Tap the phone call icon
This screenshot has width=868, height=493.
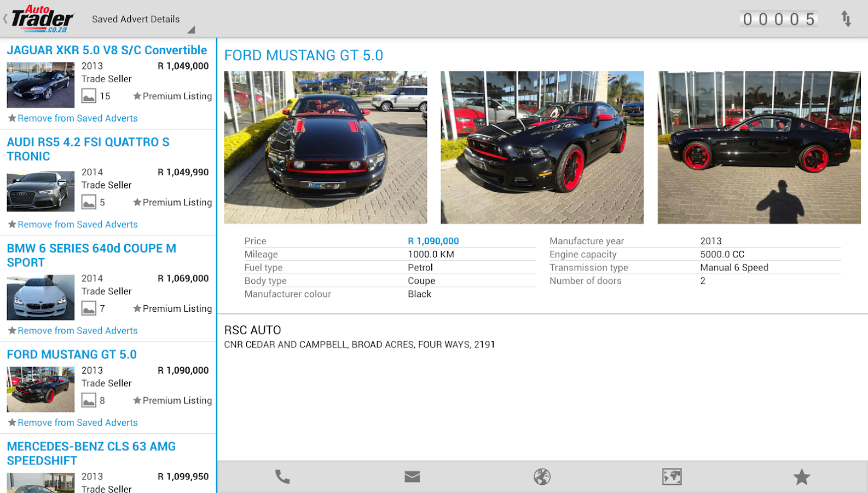[282, 477]
